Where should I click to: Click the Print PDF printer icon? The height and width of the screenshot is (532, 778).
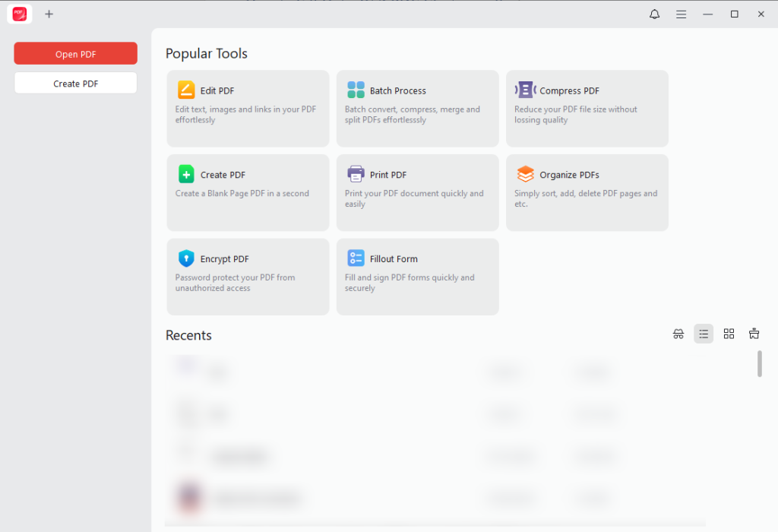point(356,174)
